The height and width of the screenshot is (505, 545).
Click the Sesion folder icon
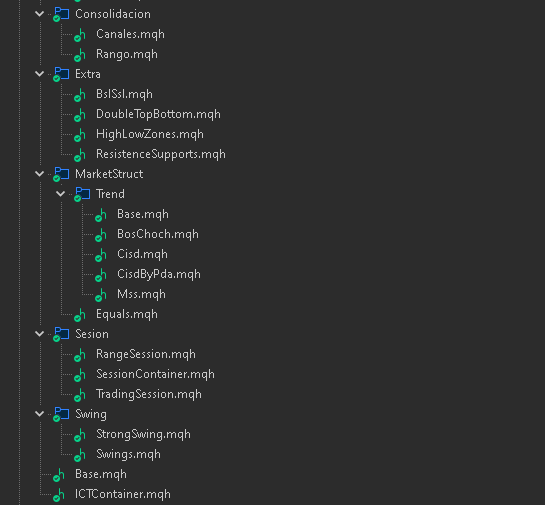click(61, 334)
